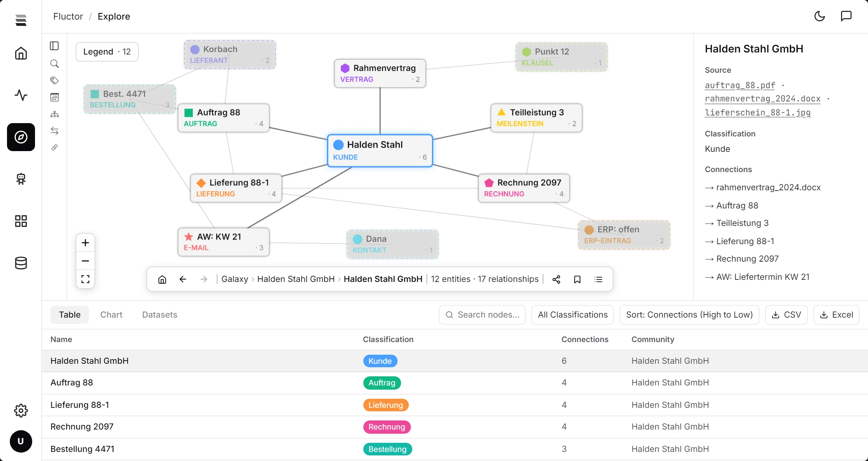Screen dimensions: 868x461
Task: Select the Rahmenvertrag graph node
Action: click(380, 73)
